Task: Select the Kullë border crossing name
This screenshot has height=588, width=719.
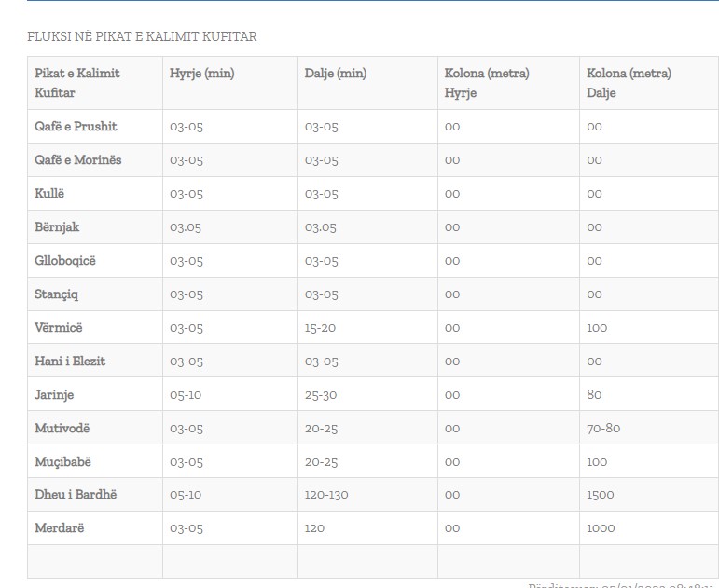Action: [50, 194]
